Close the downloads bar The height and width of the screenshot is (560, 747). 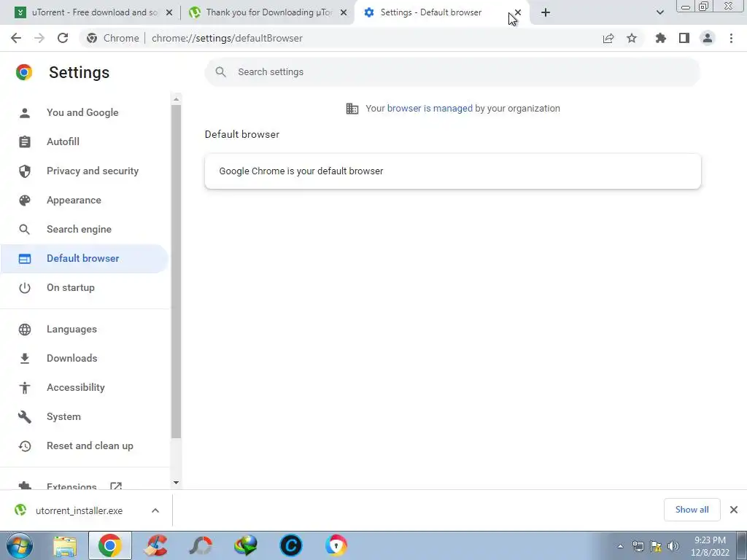[x=734, y=510]
